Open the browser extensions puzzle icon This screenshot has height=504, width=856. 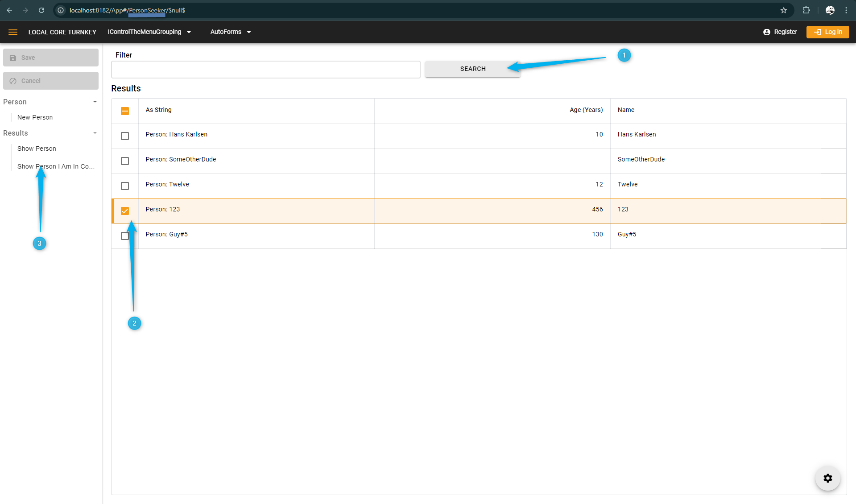(806, 10)
